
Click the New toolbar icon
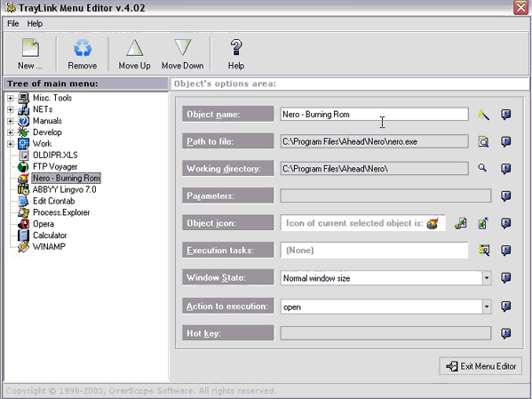[30, 48]
